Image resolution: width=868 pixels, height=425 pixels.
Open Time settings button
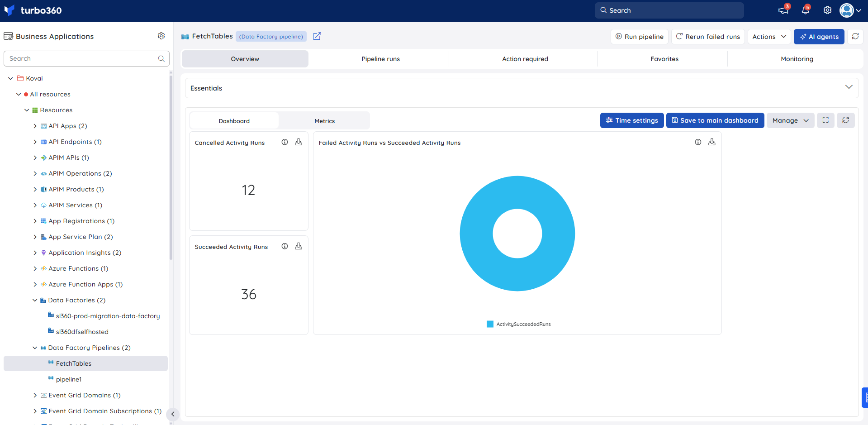(x=632, y=120)
